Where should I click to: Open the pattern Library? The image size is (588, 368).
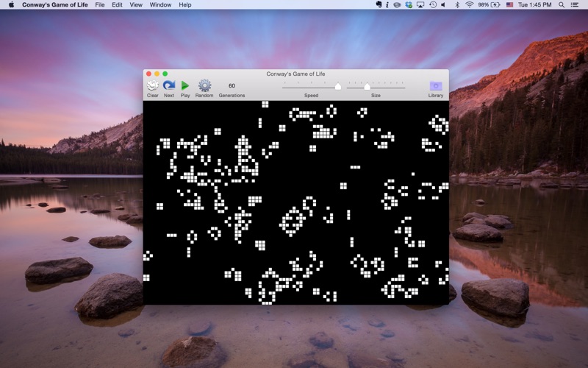point(436,88)
